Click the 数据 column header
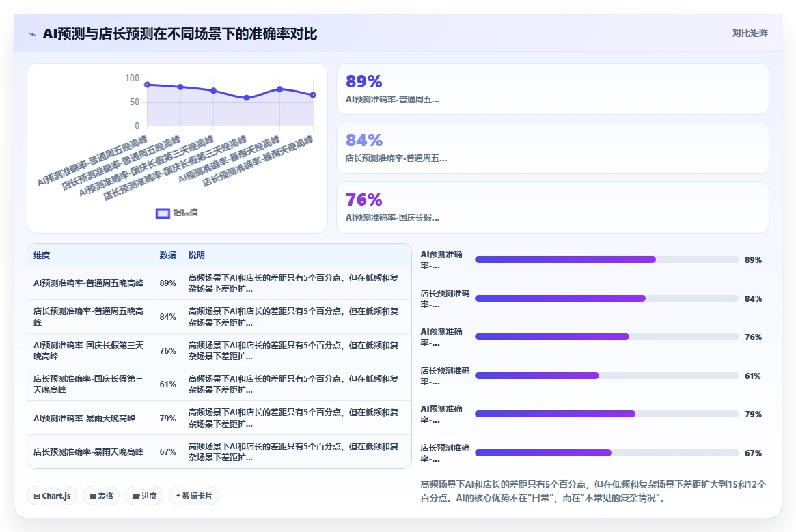The width and height of the screenshot is (796, 532). pyautogui.click(x=167, y=255)
